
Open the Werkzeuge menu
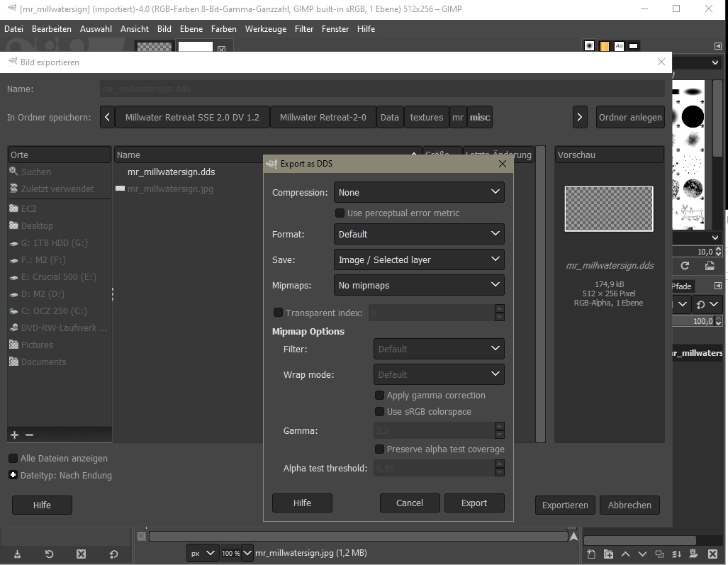click(x=265, y=29)
